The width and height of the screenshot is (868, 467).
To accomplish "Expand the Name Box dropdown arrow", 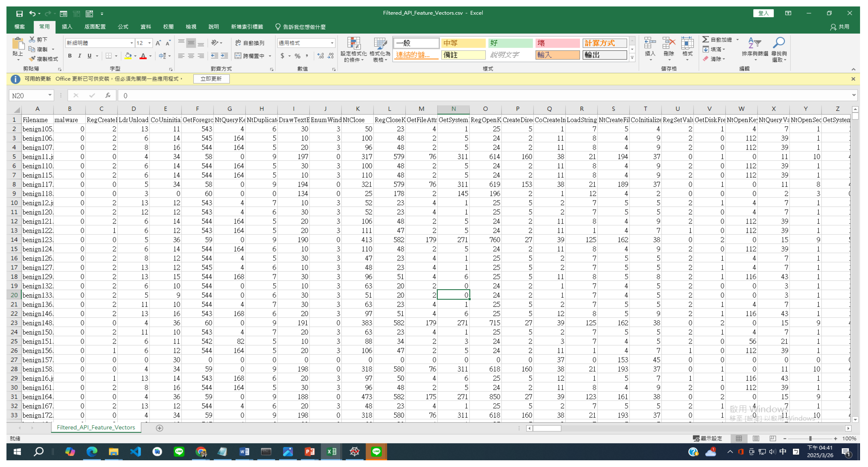I will click(x=49, y=95).
